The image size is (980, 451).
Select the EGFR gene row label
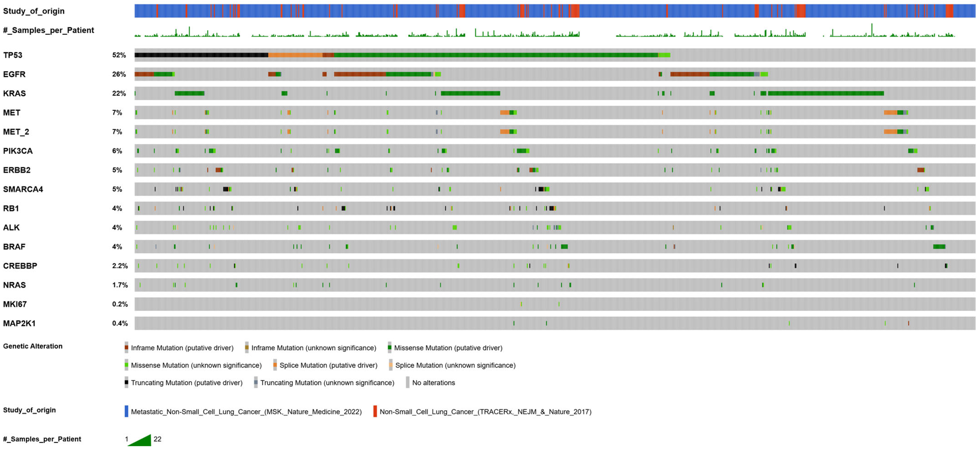(14, 74)
